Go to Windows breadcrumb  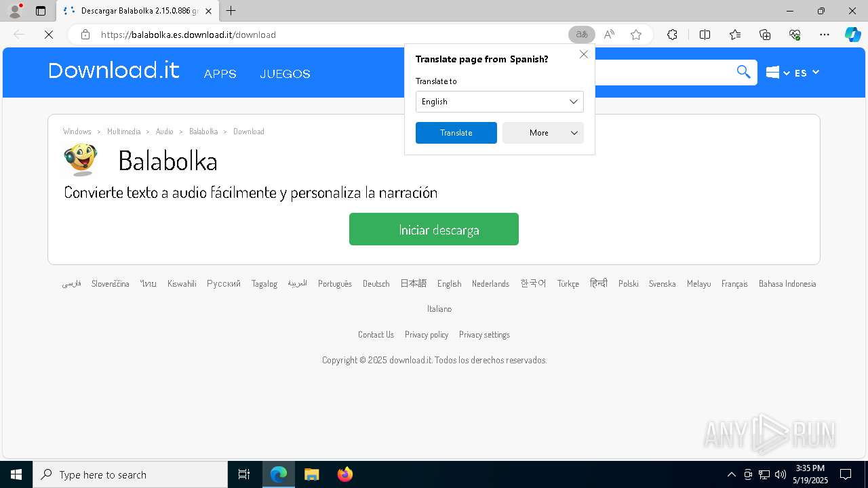[x=77, y=131]
